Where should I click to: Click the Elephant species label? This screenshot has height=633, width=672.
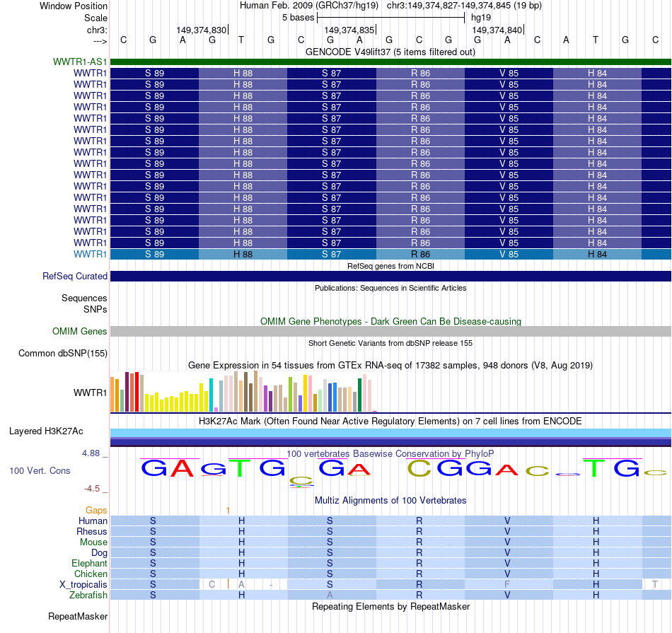tap(89, 563)
